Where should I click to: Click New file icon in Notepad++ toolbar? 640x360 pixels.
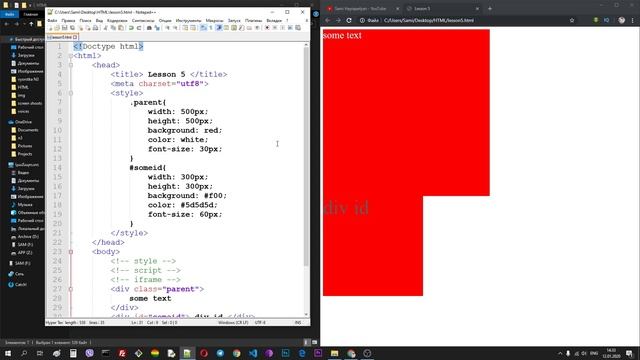[50, 28]
